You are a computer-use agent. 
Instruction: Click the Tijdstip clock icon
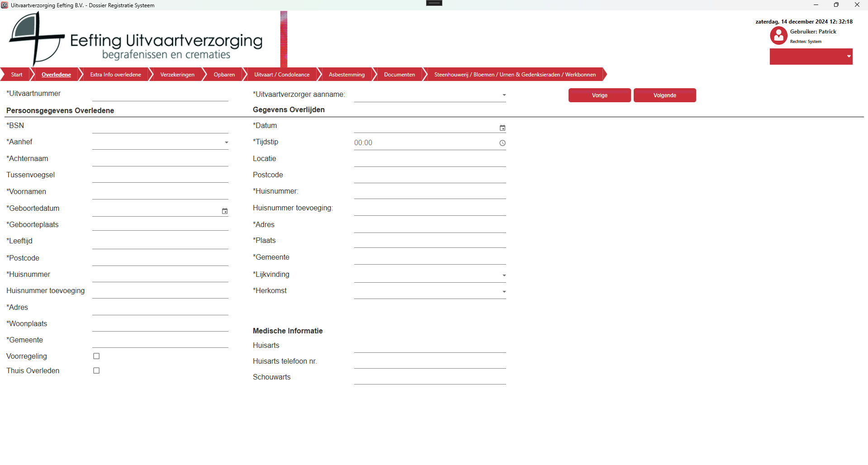(502, 143)
